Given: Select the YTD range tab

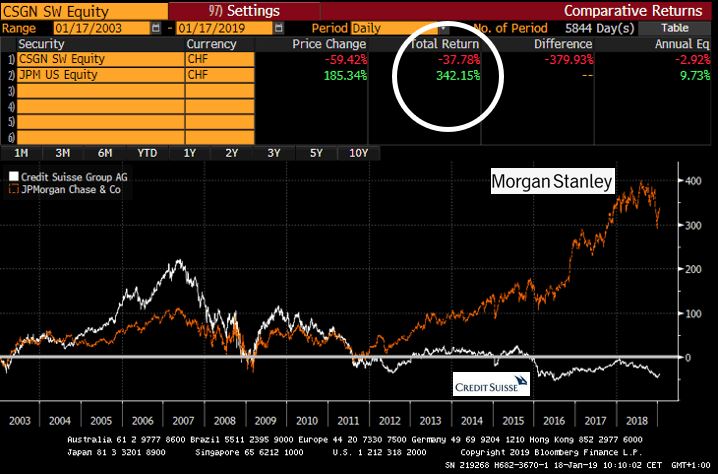Looking at the screenshot, I should pyautogui.click(x=147, y=153).
